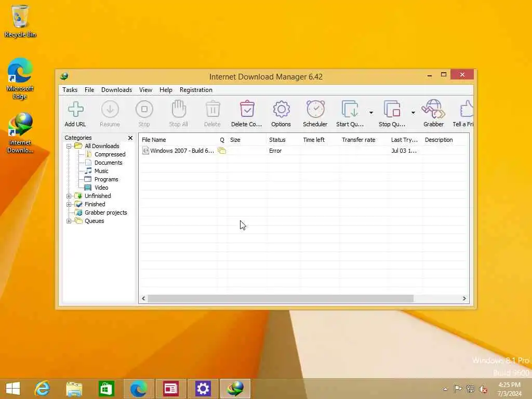Open File Explorer from taskbar
This screenshot has height=399, width=532.
click(74, 389)
